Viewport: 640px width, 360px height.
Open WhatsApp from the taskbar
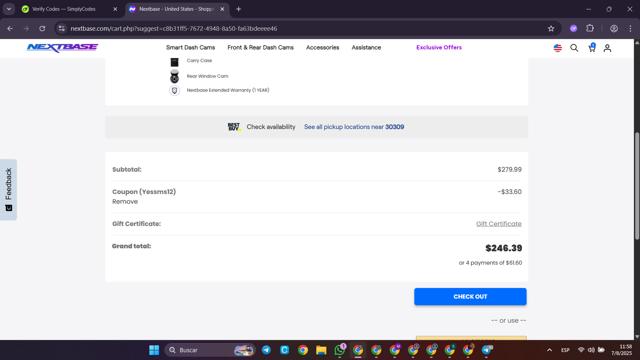[340, 350]
